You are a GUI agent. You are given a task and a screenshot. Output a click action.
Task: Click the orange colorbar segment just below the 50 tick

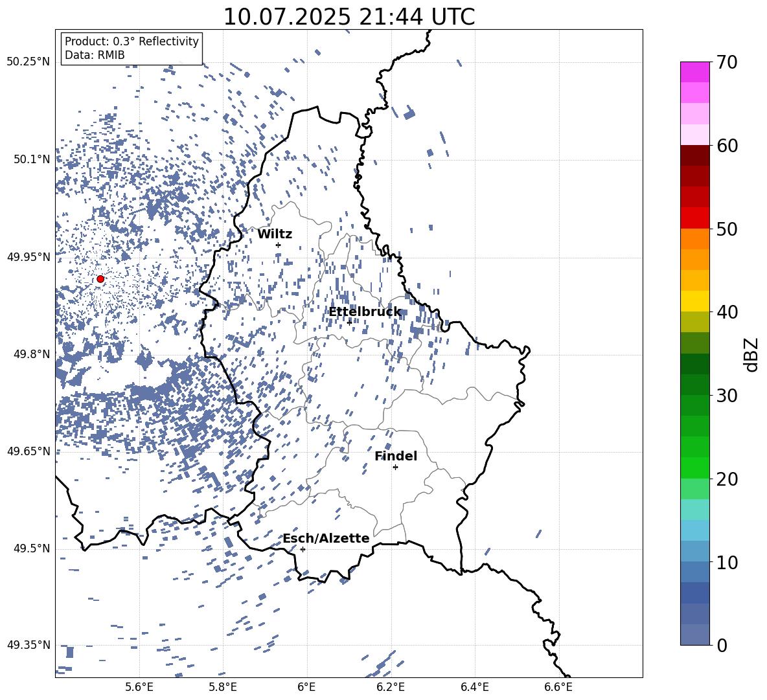[x=694, y=239]
